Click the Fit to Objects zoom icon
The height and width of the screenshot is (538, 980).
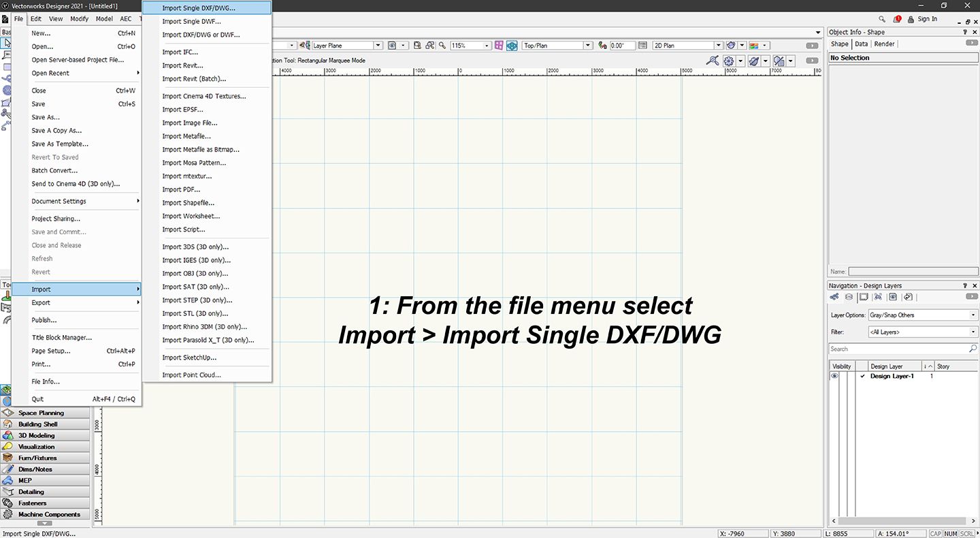pyautogui.click(x=429, y=45)
